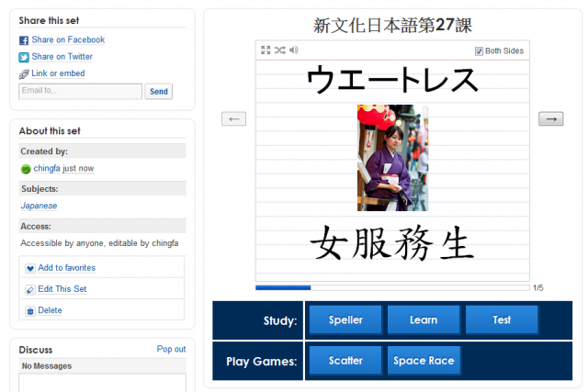This screenshot has height=392, width=588.
Task: Advance to the next card with right arrow
Action: pyautogui.click(x=551, y=118)
